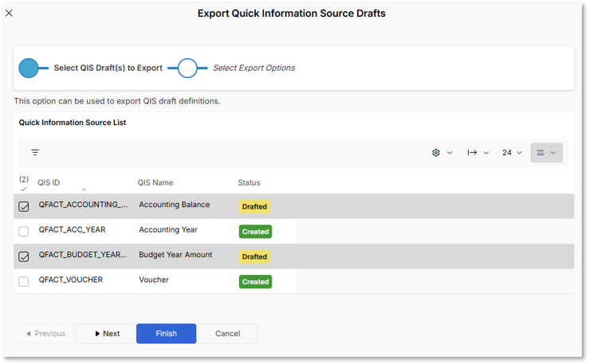The height and width of the screenshot is (364, 589).
Task: Click the sort arrow on QIS ID column
Action: (84, 190)
